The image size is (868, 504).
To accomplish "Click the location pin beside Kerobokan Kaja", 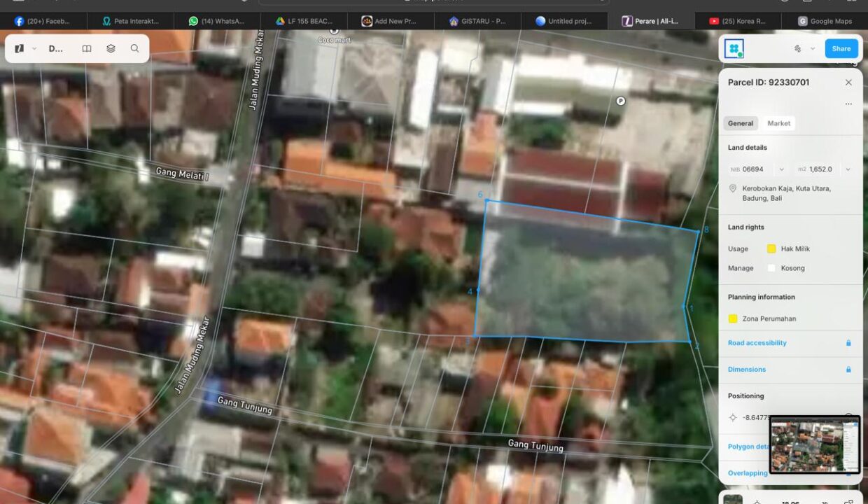I will click(733, 189).
